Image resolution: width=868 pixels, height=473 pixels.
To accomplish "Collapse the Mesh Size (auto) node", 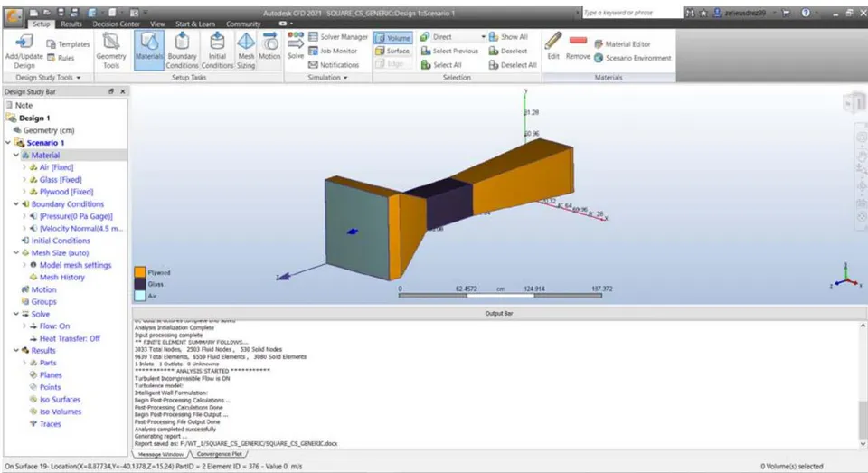I will tap(16, 252).
